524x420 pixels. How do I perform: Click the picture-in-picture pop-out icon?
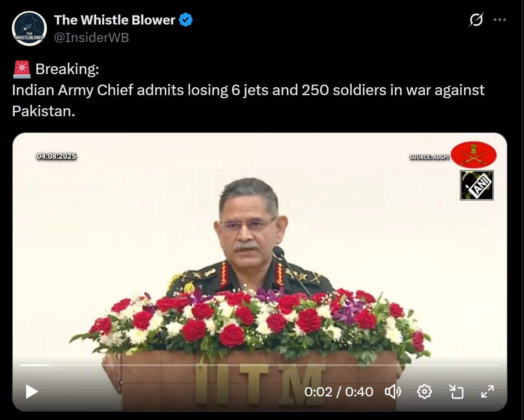pyautogui.click(x=456, y=392)
